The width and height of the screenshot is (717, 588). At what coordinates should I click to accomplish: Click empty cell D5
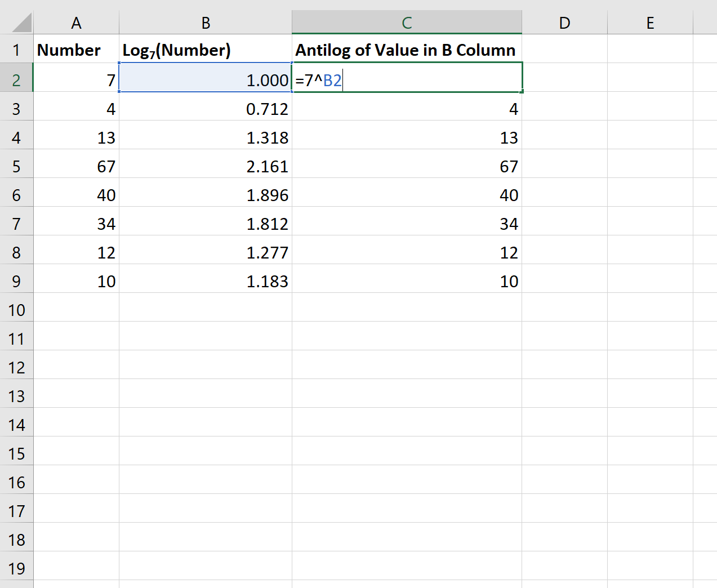point(563,166)
